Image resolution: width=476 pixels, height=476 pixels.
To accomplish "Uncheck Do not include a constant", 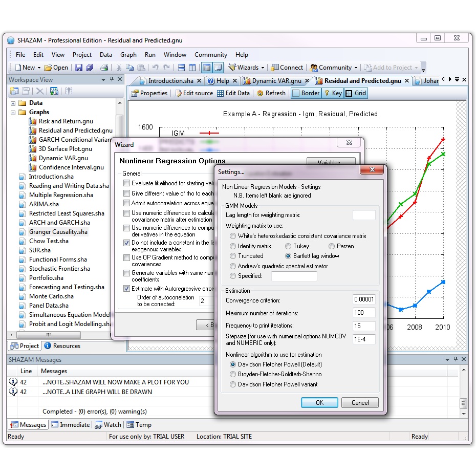I will (x=126, y=243).
